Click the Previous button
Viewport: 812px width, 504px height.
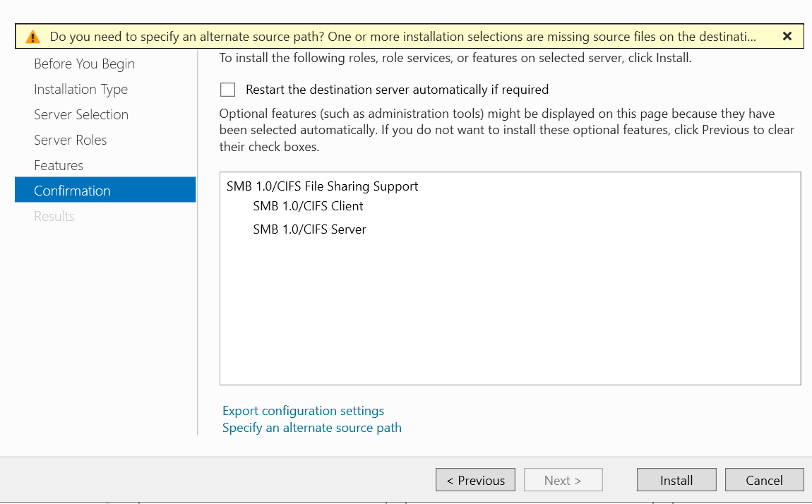[x=475, y=479]
